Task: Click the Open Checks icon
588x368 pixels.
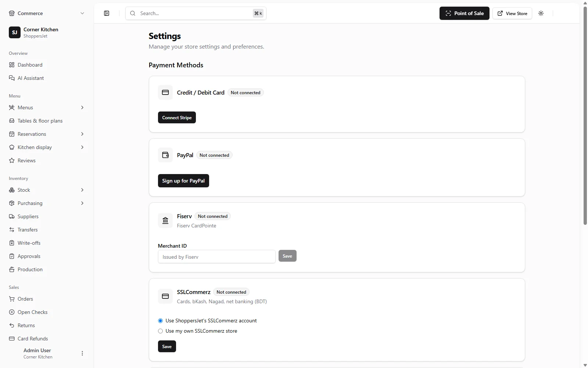Action: pos(12,312)
